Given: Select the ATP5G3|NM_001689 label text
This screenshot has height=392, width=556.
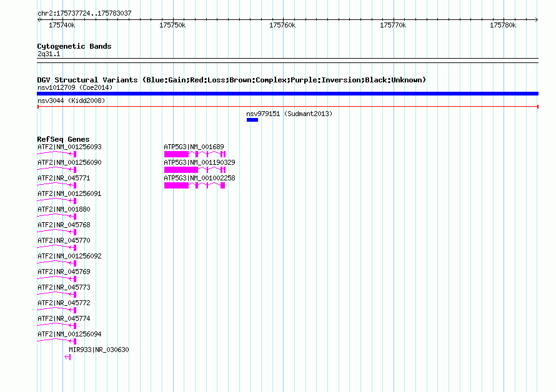Looking at the screenshot, I should [194, 147].
